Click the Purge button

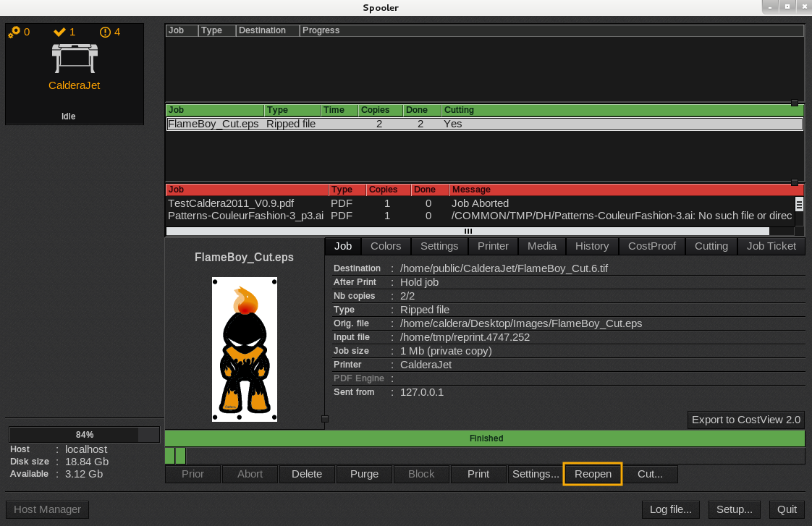[x=364, y=474]
